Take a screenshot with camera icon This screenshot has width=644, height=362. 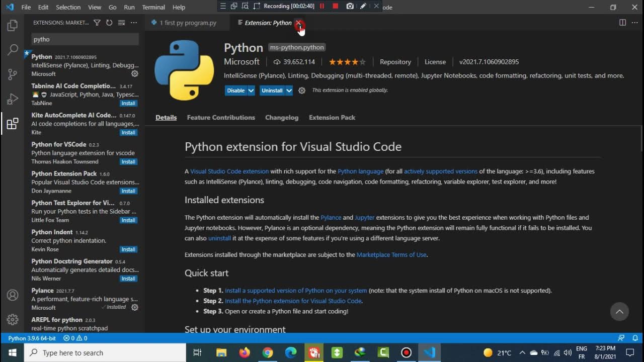pos(350,6)
